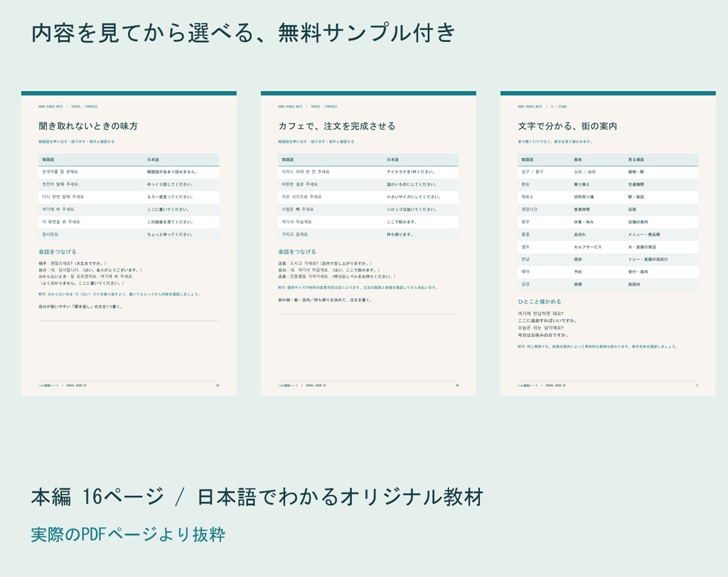
Task: Click the row reading シロップは抜いてください。
Action: click(368, 209)
